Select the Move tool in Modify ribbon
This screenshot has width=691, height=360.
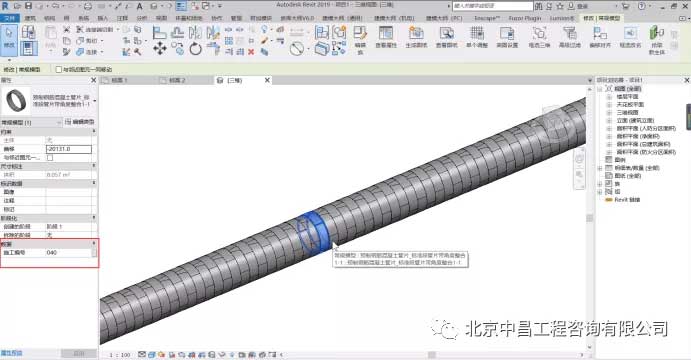pyautogui.click(x=160, y=48)
